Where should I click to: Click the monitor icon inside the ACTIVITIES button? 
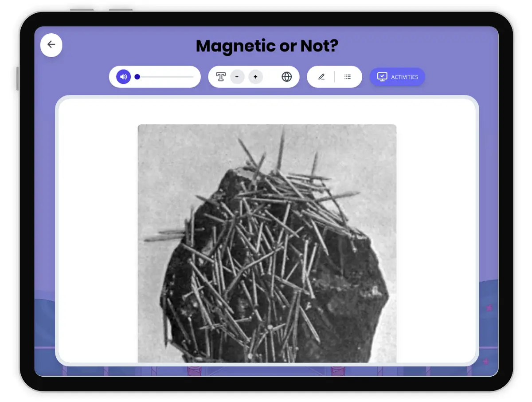pyautogui.click(x=382, y=77)
